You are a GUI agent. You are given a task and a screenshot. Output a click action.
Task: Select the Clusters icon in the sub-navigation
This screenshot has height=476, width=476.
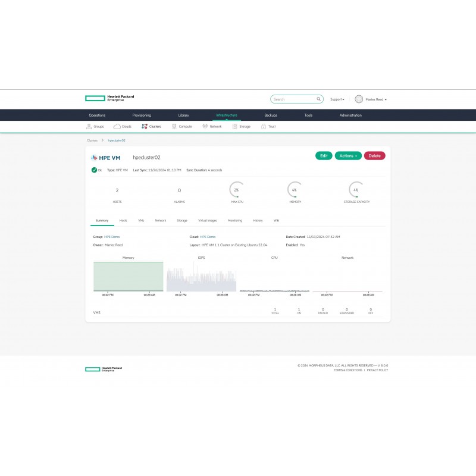coord(144,127)
